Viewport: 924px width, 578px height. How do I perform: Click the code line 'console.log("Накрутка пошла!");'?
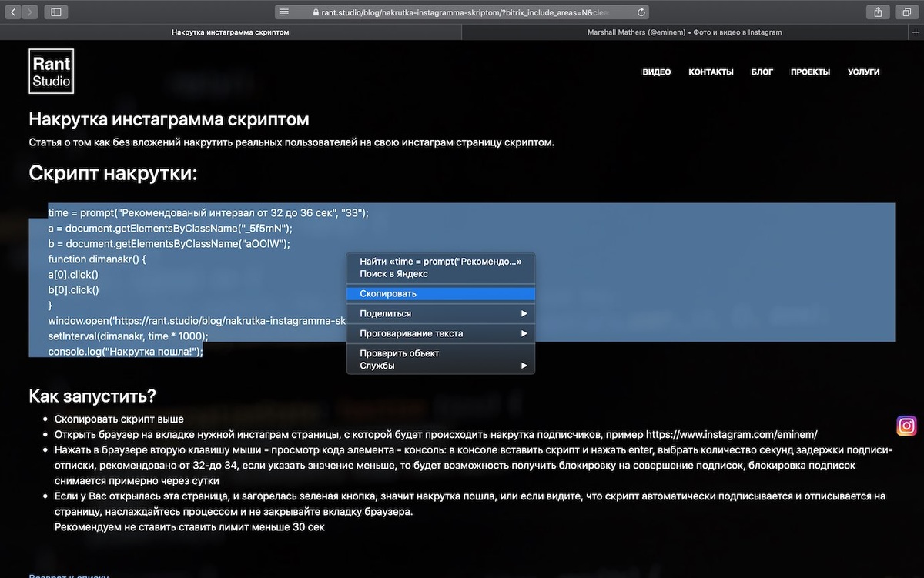(126, 352)
